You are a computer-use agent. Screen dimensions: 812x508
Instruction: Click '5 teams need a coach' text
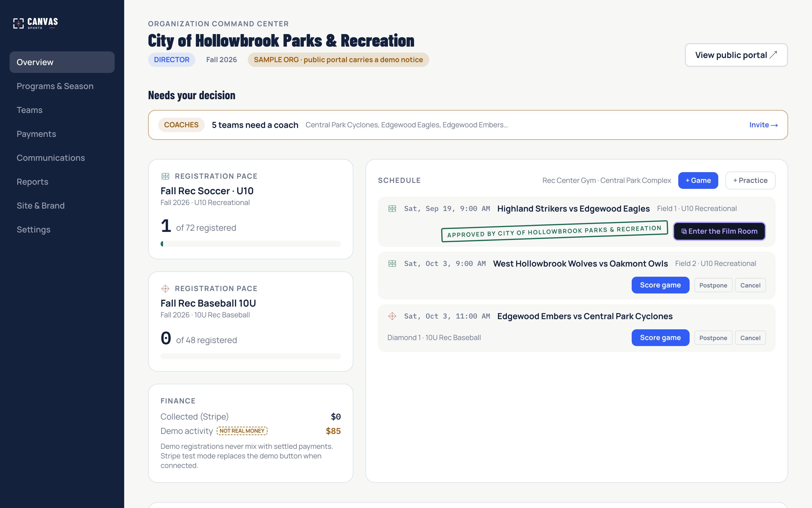tap(255, 125)
